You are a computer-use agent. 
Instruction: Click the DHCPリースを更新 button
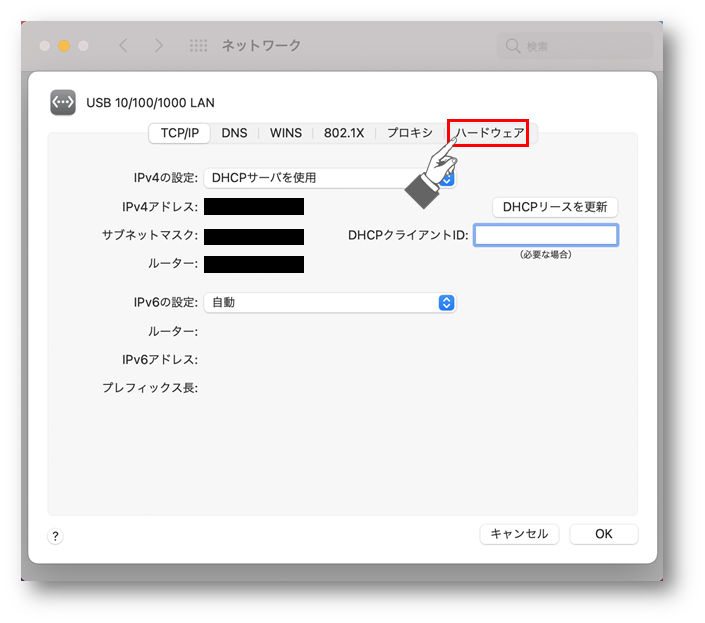555,207
